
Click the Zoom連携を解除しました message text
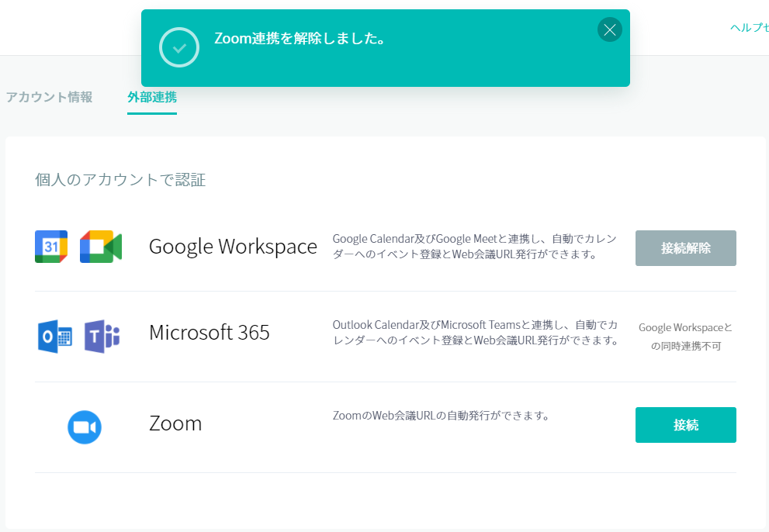[x=300, y=39]
